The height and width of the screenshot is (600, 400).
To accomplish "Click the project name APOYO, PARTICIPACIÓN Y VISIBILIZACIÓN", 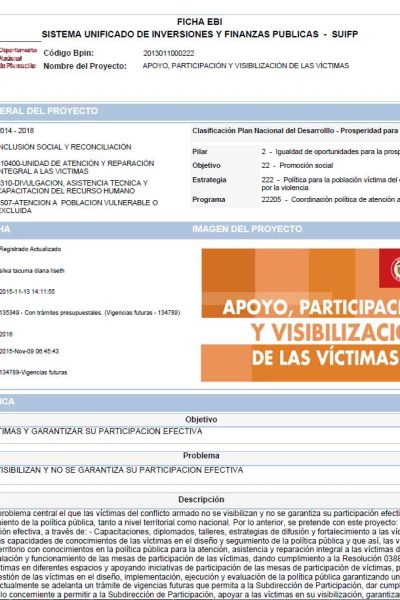I will pos(246,66).
